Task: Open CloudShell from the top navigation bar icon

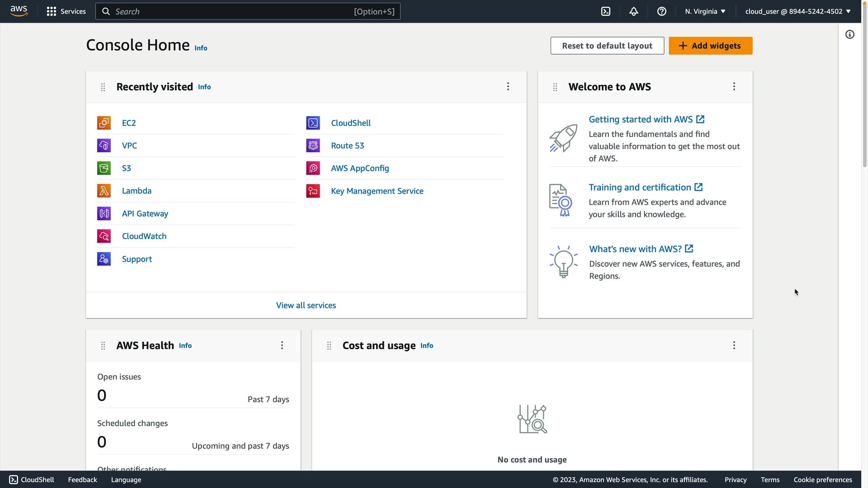Action: click(606, 11)
